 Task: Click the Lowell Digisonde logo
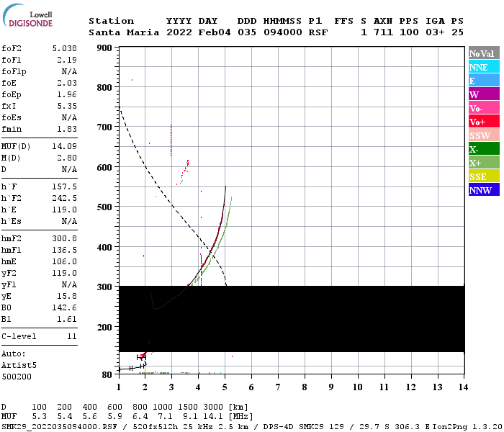coord(27,15)
